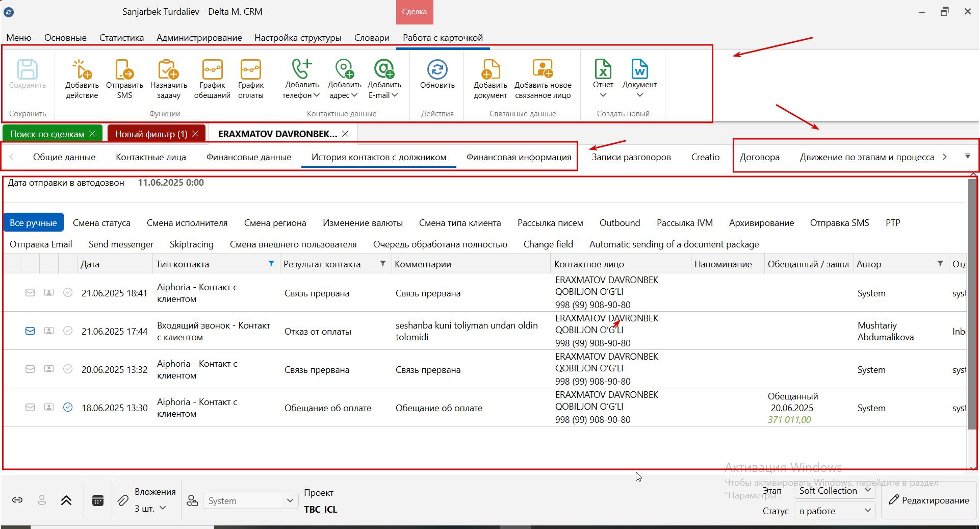This screenshot has width=980, height=529.
Task: Click promised amount 371 011,00
Action: point(789,420)
